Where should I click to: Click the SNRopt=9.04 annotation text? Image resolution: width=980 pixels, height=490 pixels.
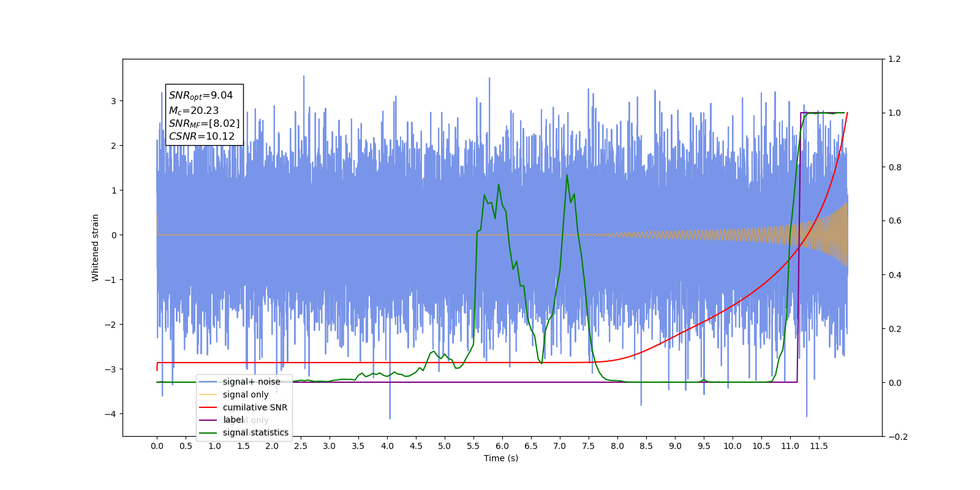coord(201,96)
